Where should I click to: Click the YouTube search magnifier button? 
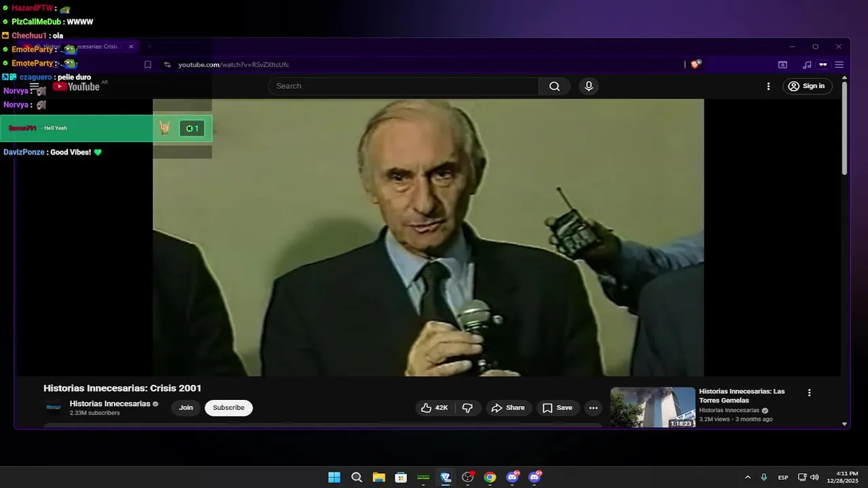(x=555, y=86)
